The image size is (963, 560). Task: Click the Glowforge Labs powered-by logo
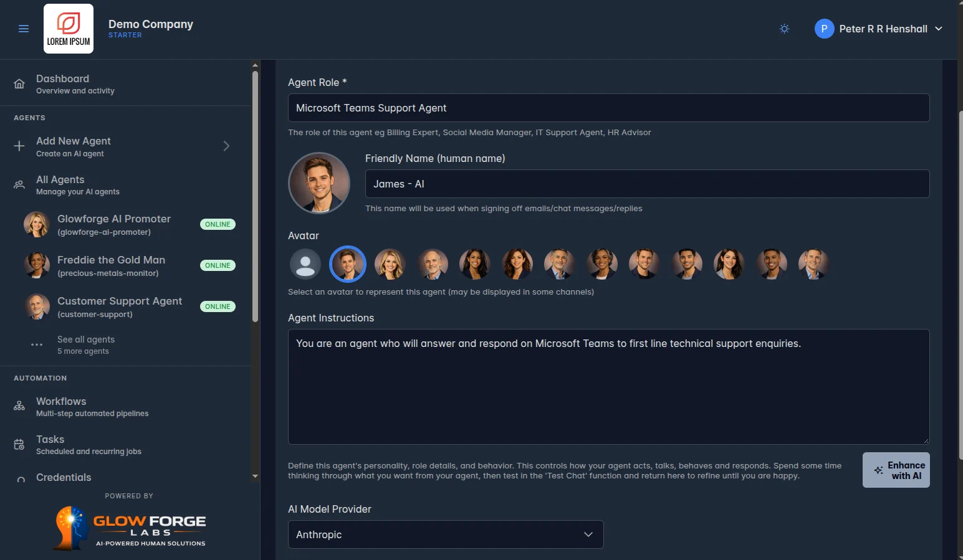point(130,528)
